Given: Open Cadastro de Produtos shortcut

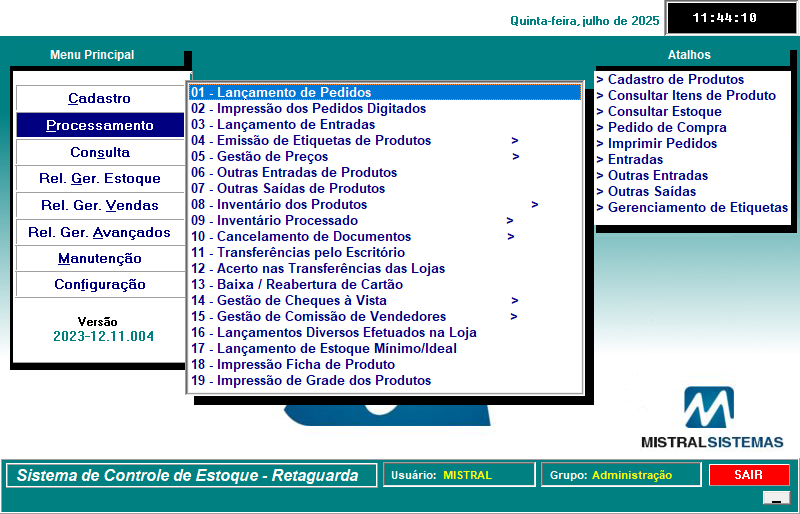Looking at the screenshot, I should (x=675, y=80).
